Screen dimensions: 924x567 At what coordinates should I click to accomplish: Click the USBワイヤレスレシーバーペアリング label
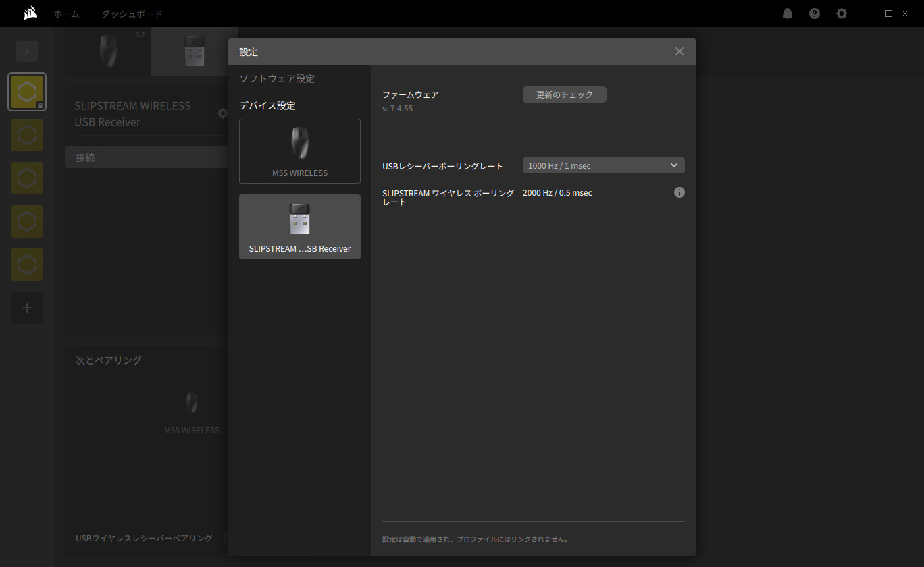(x=144, y=538)
